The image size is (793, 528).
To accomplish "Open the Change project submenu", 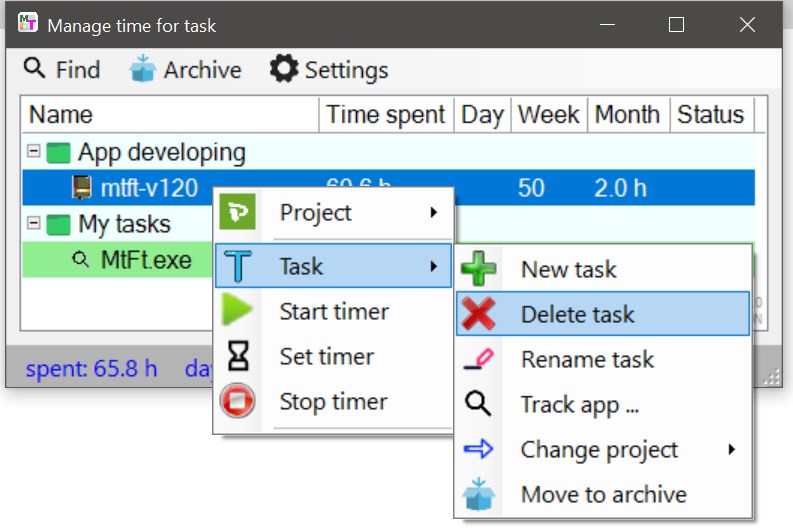I will 599,449.
